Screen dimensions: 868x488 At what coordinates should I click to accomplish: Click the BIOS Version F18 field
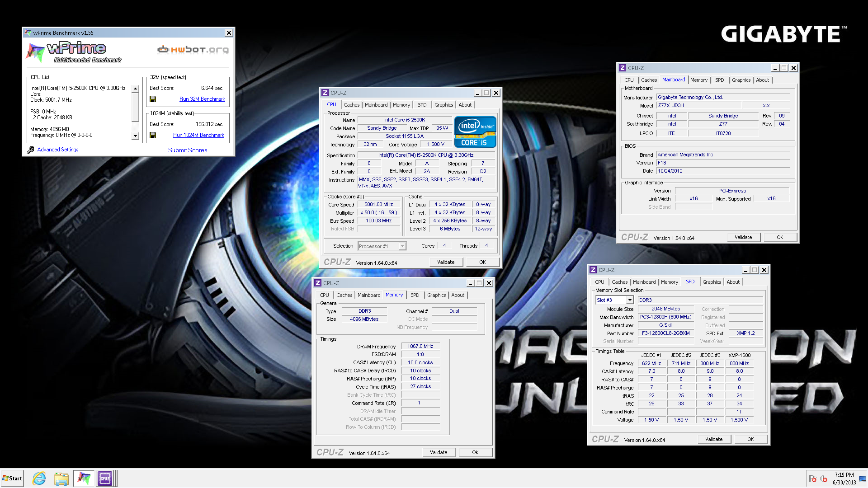(x=723, y=163)
